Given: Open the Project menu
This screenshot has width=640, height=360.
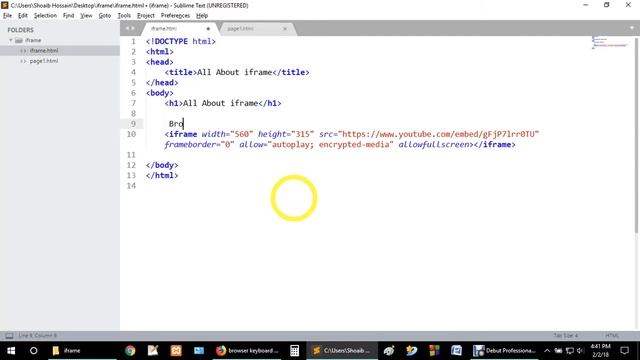Looking at the screenshot, I should [146, 16].
